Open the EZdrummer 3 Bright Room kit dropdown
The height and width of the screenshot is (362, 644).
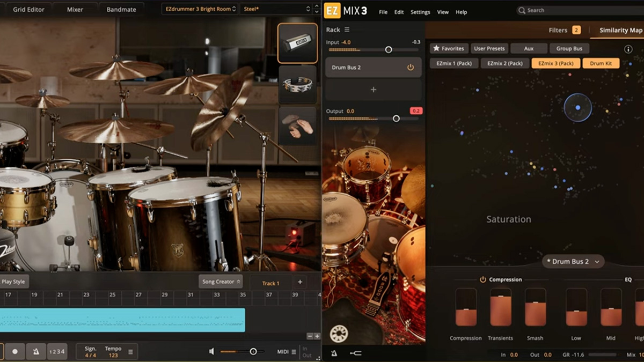click(199, 9)
